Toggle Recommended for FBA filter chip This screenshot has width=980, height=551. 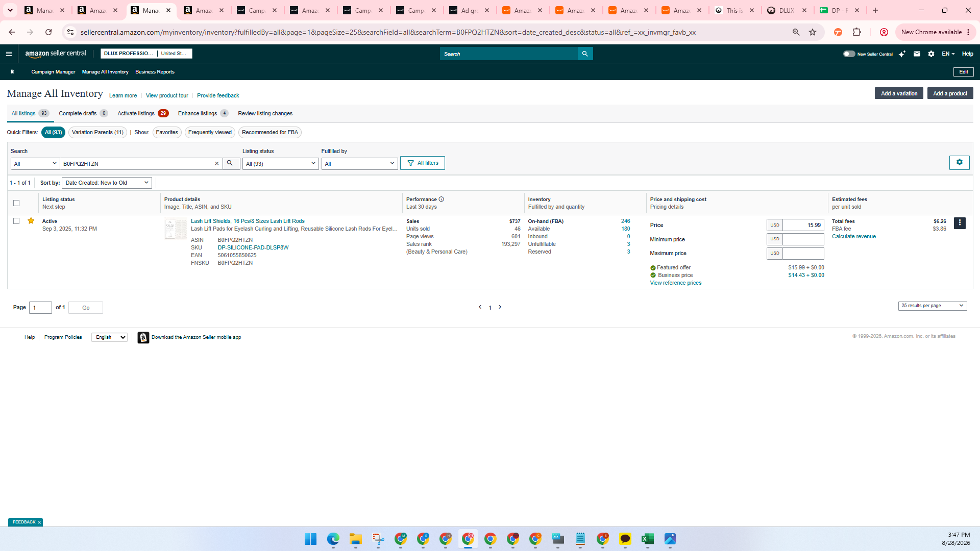[x=270, y=133]
